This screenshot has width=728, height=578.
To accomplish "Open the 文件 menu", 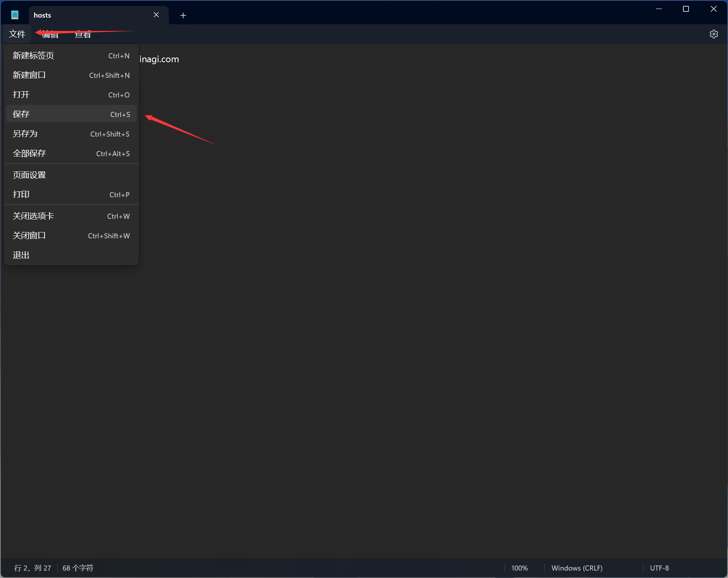I will (17, 34).
